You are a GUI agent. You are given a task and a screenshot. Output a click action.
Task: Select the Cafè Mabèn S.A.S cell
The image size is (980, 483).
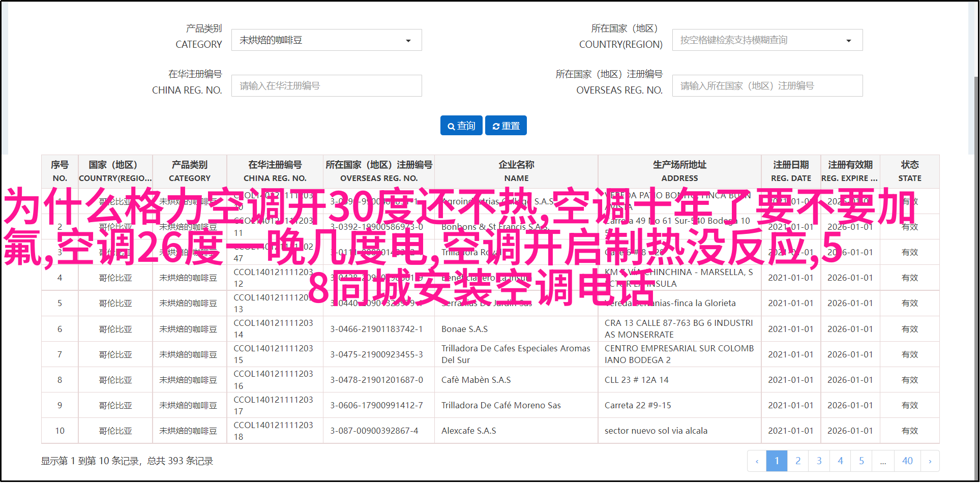click(x=476, y=380)
